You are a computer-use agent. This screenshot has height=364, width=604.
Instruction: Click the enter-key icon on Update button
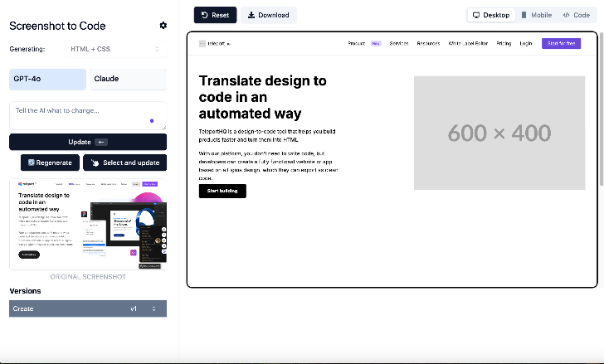tap(101, 142)
